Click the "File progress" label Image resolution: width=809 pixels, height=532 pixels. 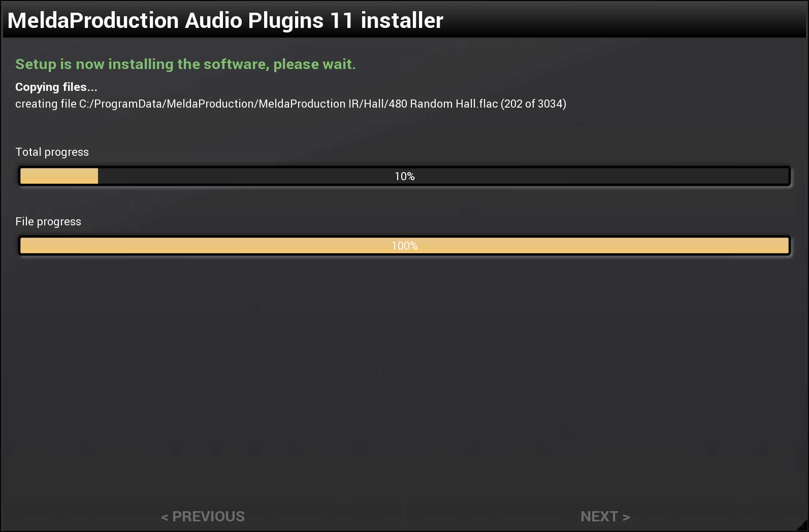tap(48, 221)
